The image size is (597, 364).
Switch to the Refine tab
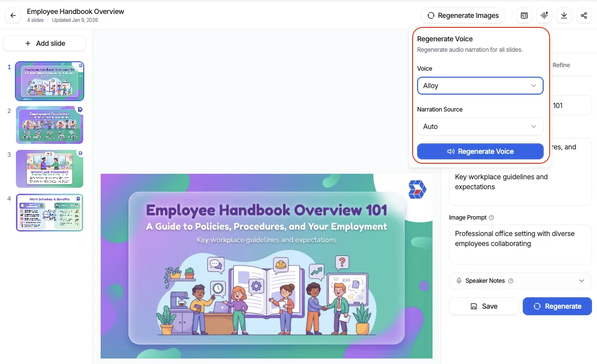click(561, 65)
